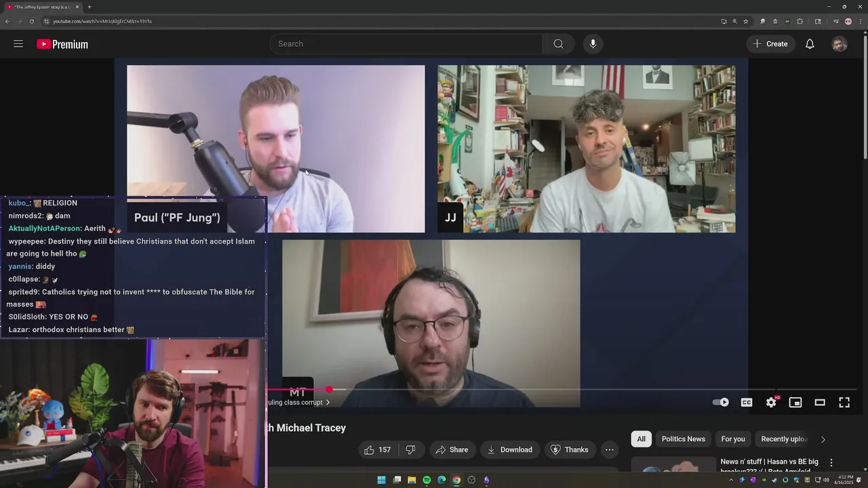The height and width of the screenshot is (488, 868).
Task: Open Spotify from taskbar
Action: (427, 480)
